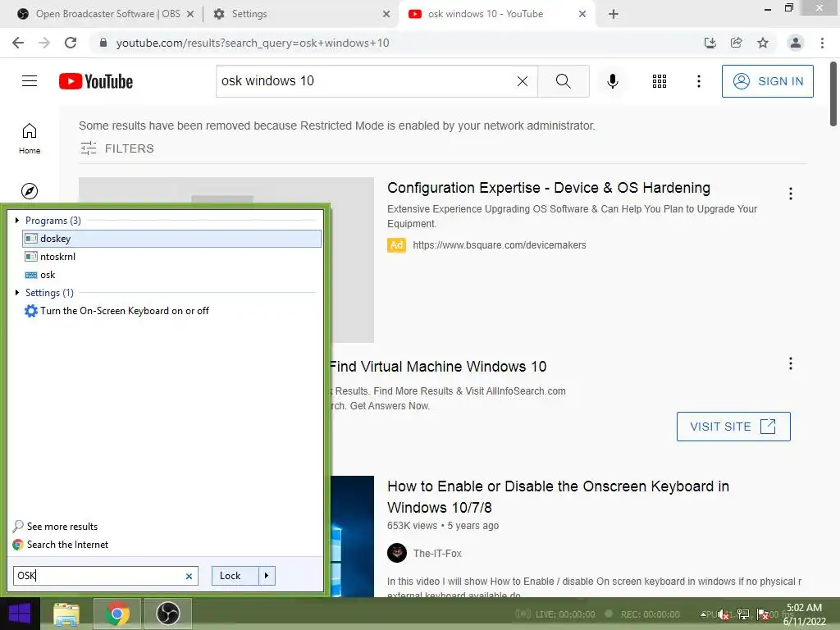Select doskey in Start menu results

click(172, 239)
